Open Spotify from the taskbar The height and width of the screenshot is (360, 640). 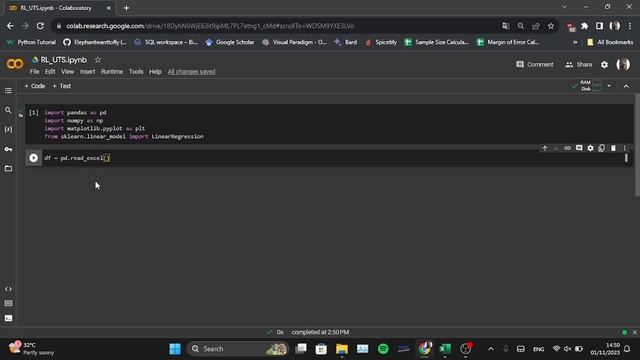point(383,349)
